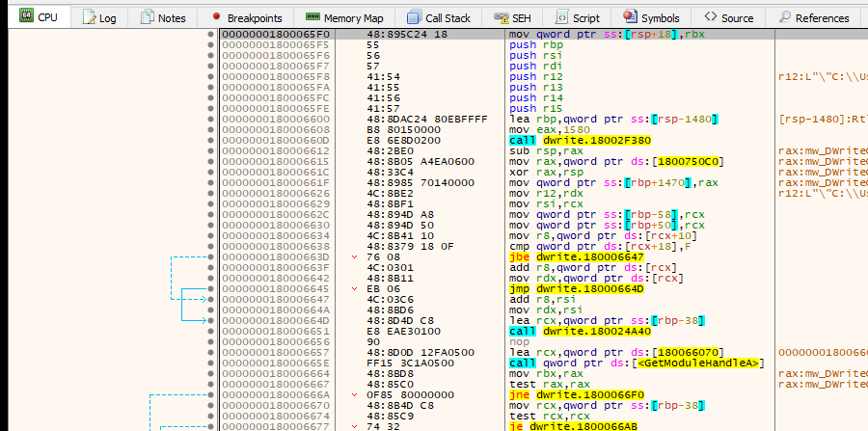Toggle breakpoint dot at address 000000018000665E
Screen dimensions: 868x431
click(x=210, y=363)
